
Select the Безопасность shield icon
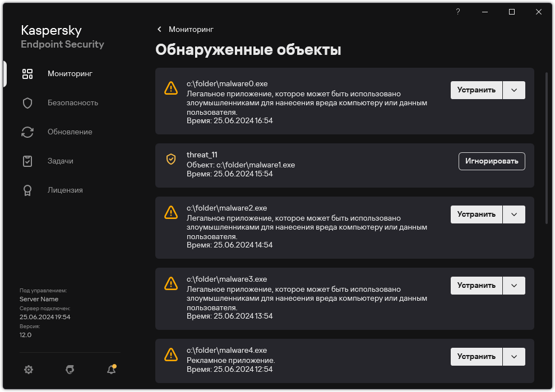(27, 102)
